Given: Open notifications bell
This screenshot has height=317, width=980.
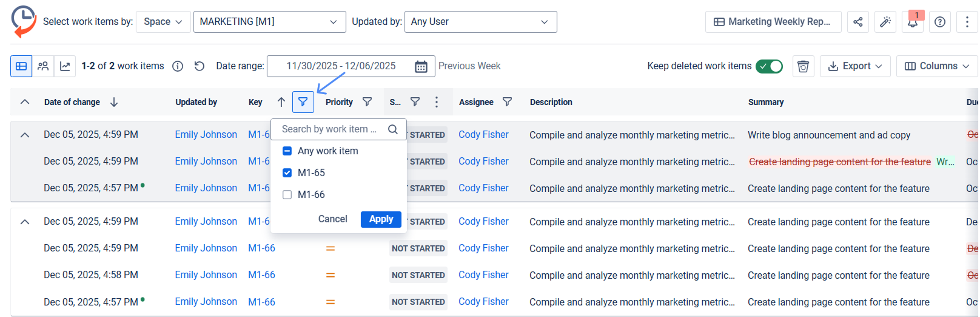Looking at the screenshot, I should 912,22.
